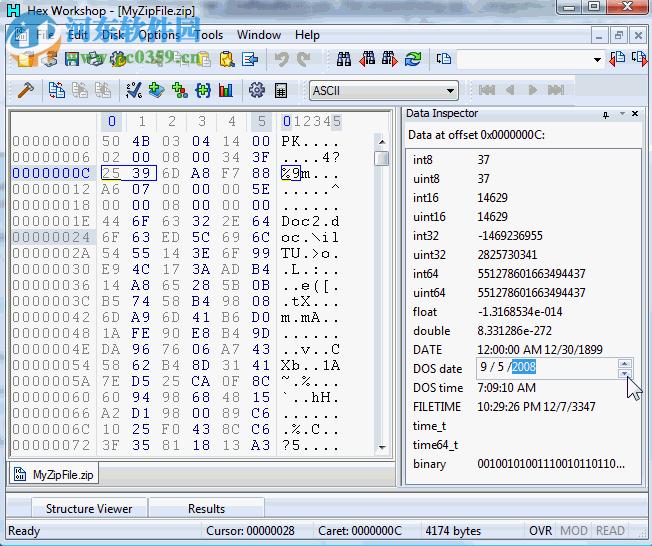Click the green plus bookmark icon
Image resolution: width=652 pixels, height=546 pixels.
point(157,90)
